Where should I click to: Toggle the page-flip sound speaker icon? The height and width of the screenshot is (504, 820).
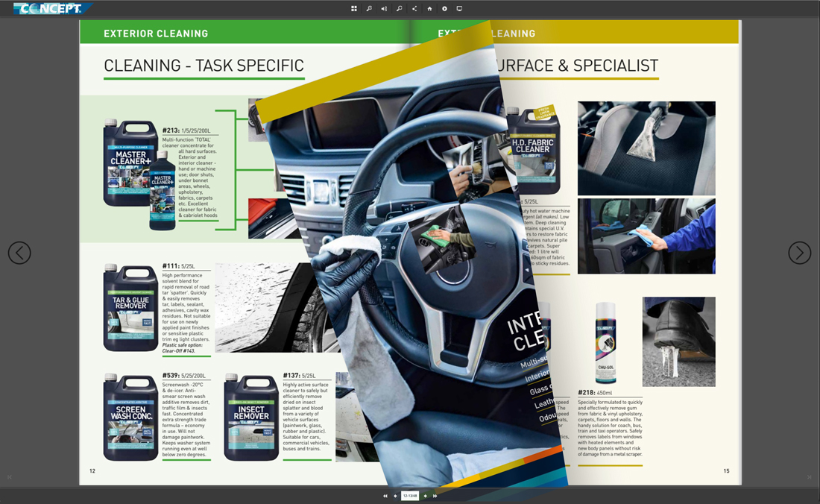384,8
